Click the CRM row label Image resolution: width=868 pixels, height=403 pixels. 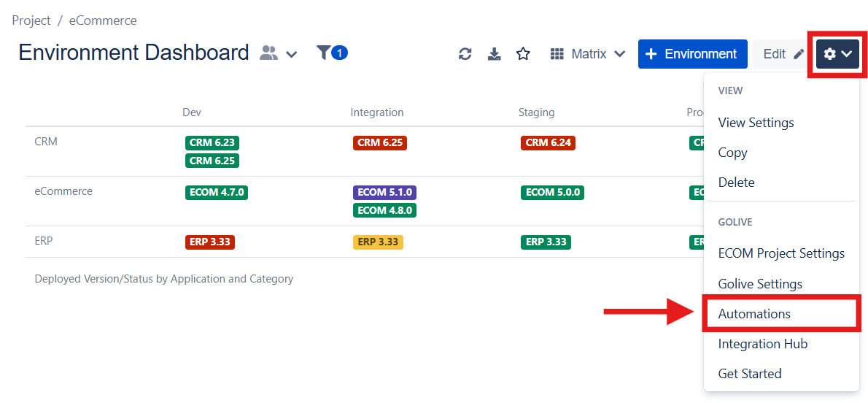(46, 142)
